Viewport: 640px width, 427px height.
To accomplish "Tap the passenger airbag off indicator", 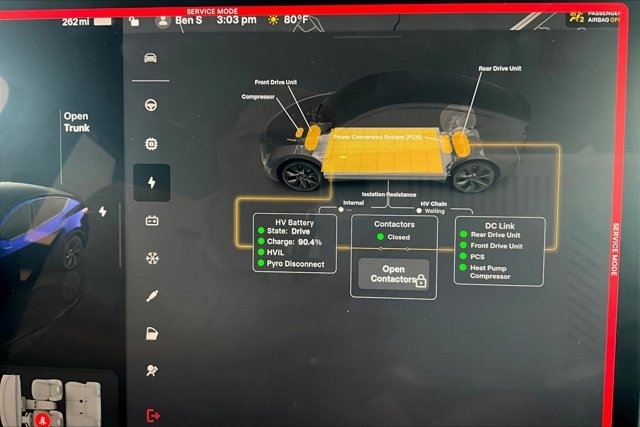I will point(594,17).
